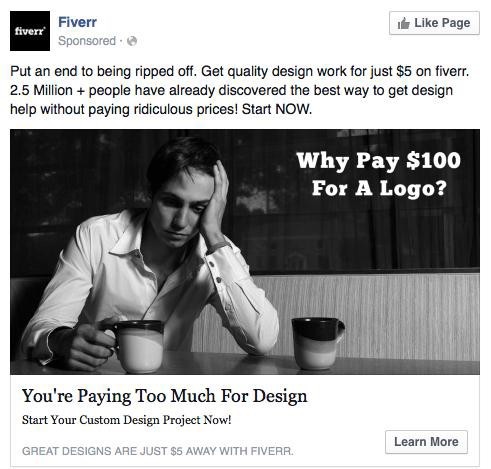Open the 'You're Paying Too Much For Design' headline
This screenshot has height=469, width=491.
pyautogui.click(x=165, y=396)
